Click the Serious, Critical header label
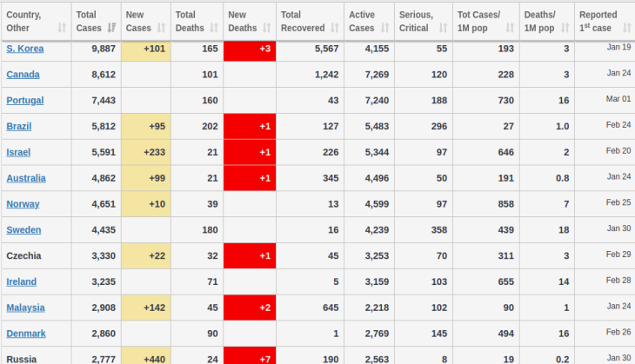This screenshot has width=635, height=364. point(417,22)
